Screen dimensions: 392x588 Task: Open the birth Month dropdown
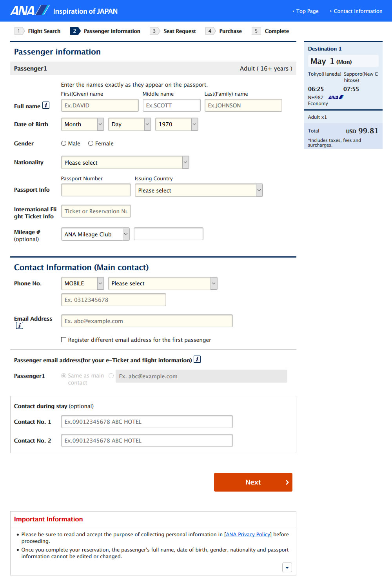82,124
